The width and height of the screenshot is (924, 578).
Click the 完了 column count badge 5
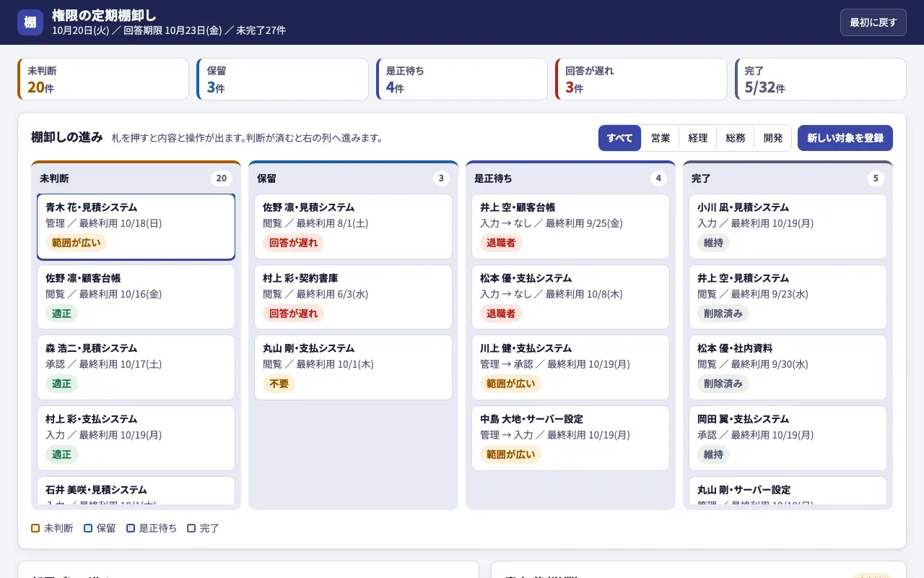pos(876,178)
